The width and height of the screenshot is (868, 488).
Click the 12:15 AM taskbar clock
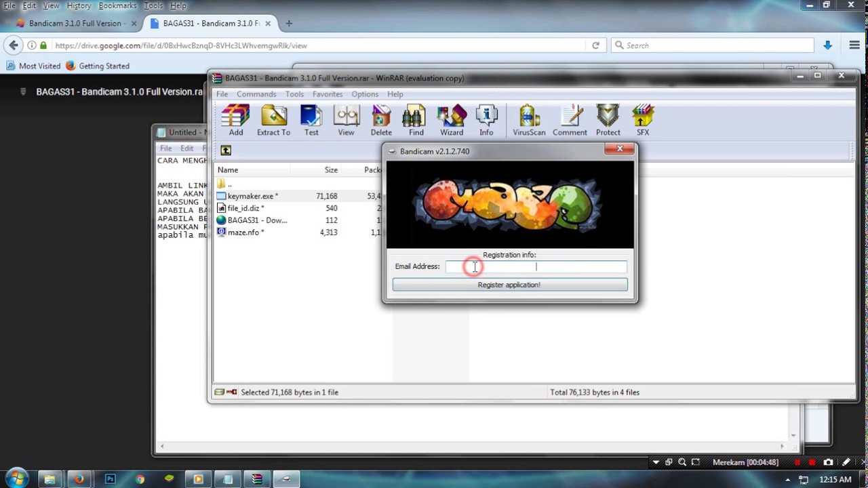(x=835, y=479)
